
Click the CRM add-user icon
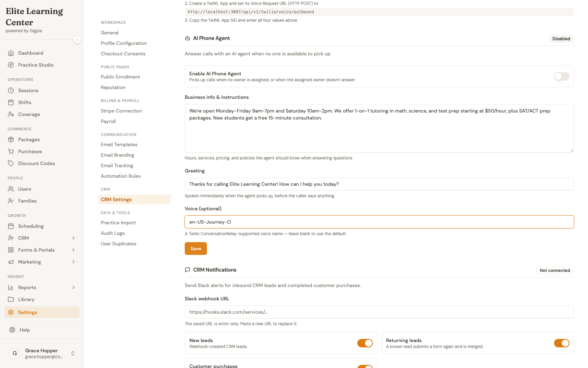pyautogui.click(x=11, y=238)
